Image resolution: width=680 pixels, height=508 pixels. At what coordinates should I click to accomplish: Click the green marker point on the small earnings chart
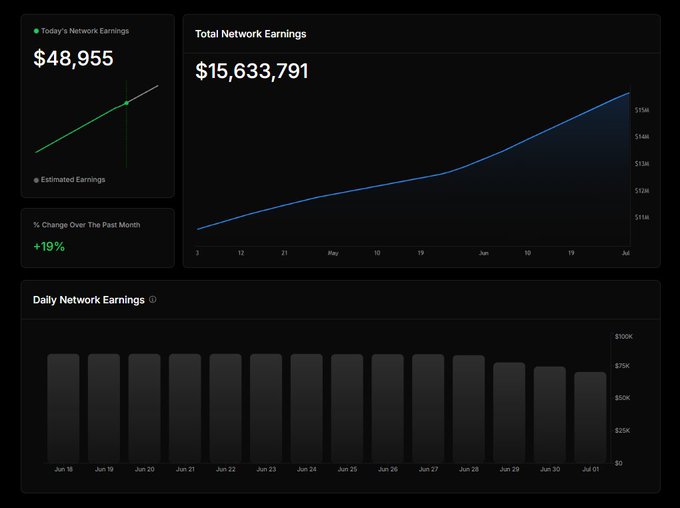[x=126, y=103]
